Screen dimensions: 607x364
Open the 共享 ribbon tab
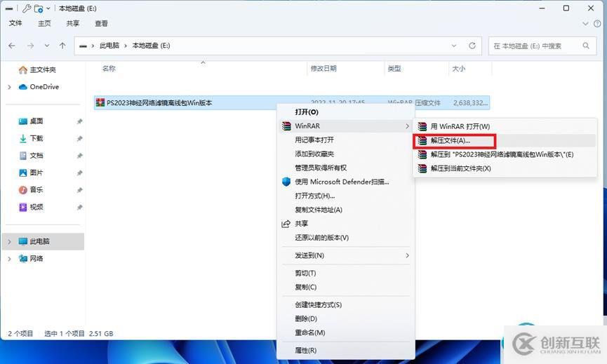[73, 23]
